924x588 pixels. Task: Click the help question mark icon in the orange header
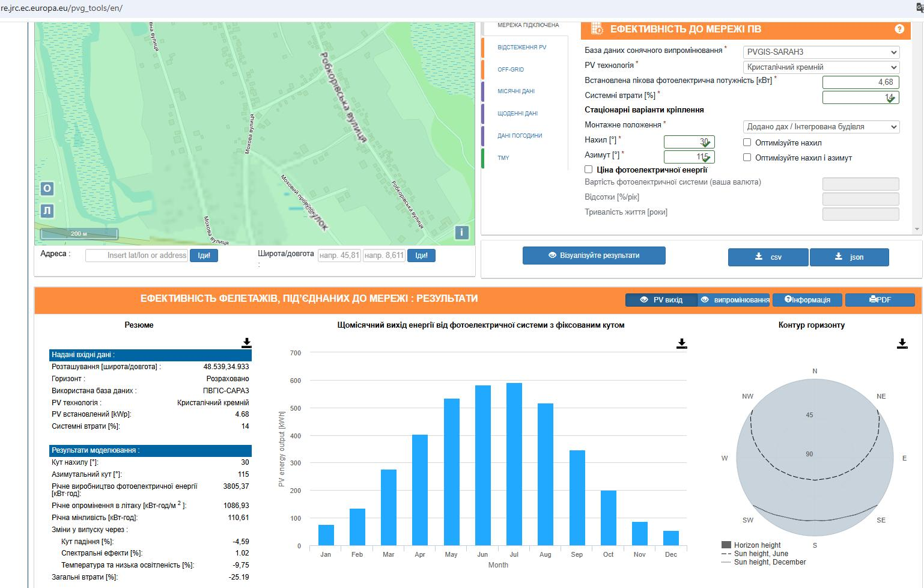[899, 29]
